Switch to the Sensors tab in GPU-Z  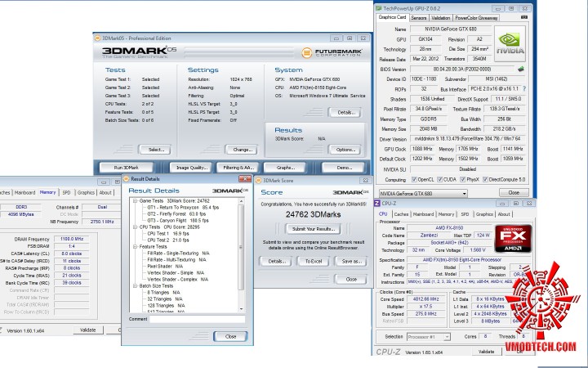[x=418, y=18]
